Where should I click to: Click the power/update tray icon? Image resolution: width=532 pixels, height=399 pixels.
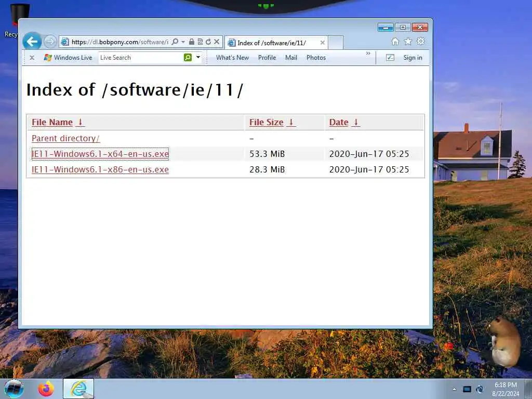pyautogui.click(x=480, y=389)
